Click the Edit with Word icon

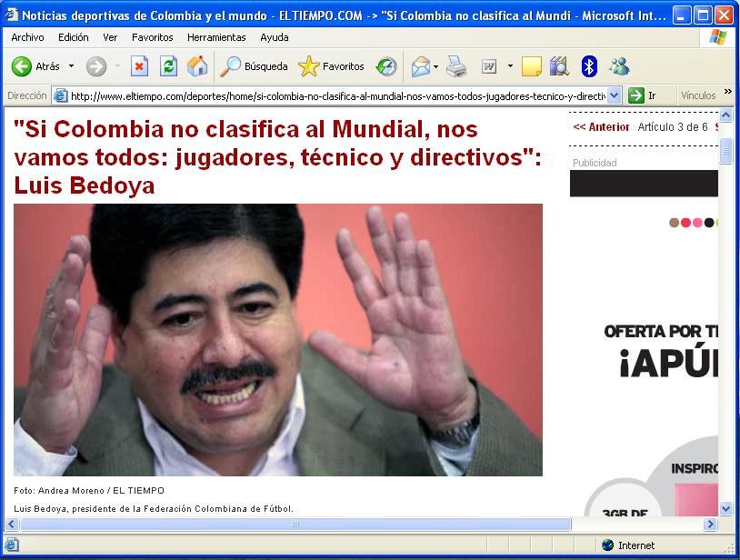coord(489,66)
